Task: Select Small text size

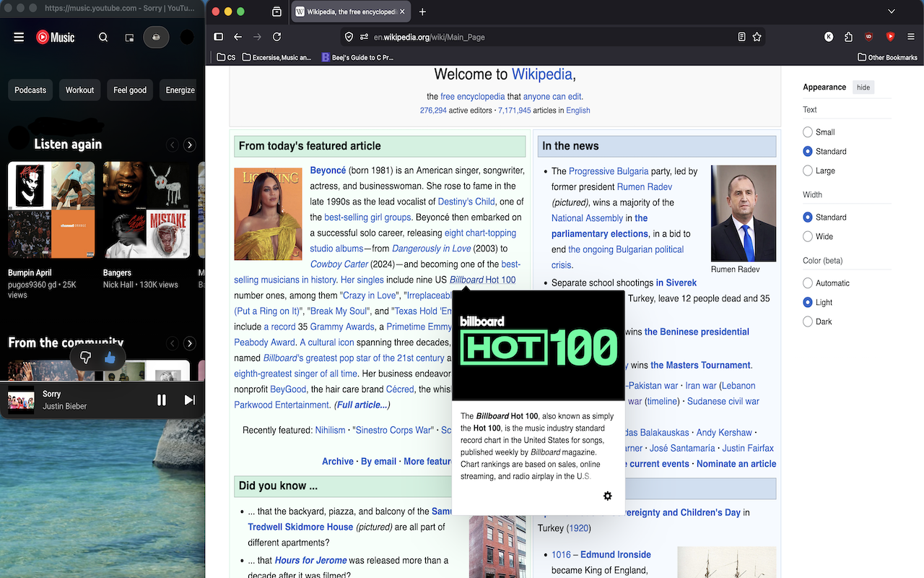Action: tap(808, 132)
